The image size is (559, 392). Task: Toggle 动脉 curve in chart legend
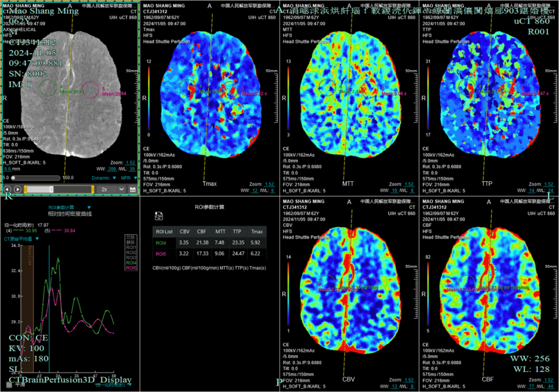click(x=131, y=237)
